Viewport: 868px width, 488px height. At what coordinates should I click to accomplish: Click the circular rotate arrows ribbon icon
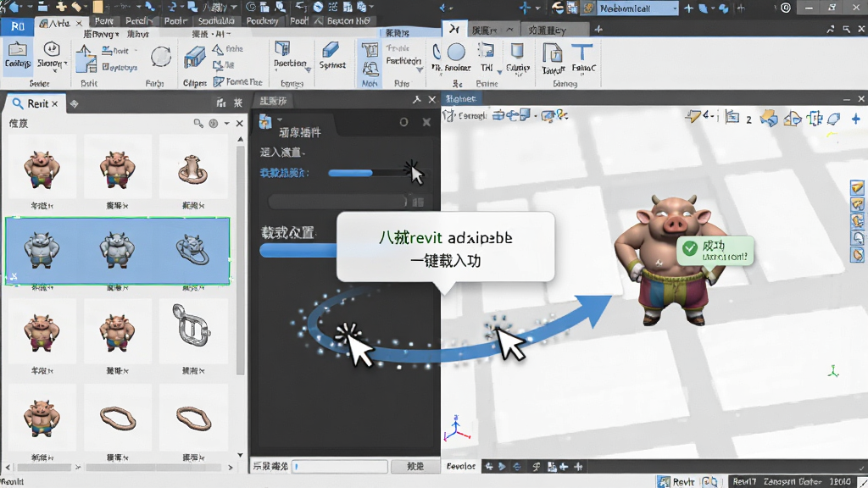point(160,58)
